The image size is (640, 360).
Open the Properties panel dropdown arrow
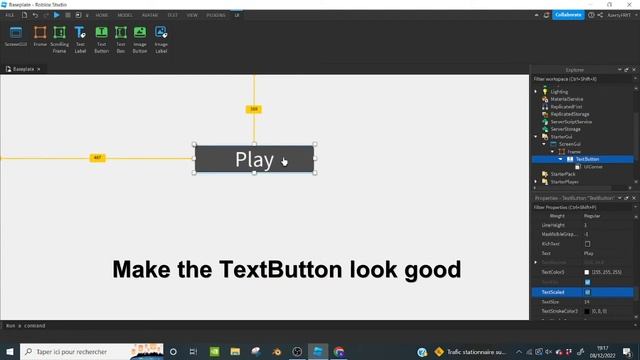(620, 198)
